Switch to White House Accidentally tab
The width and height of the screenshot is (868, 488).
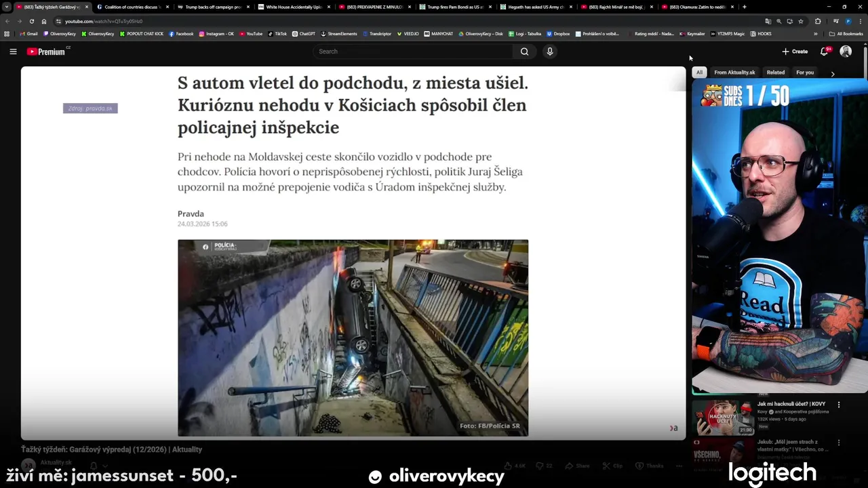click(x=294, y=7)
